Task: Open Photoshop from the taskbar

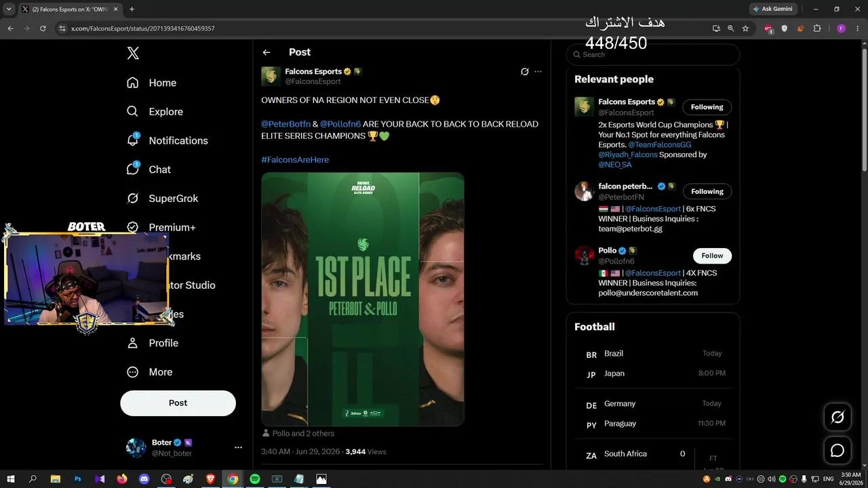Action: (x=77, y=479)
